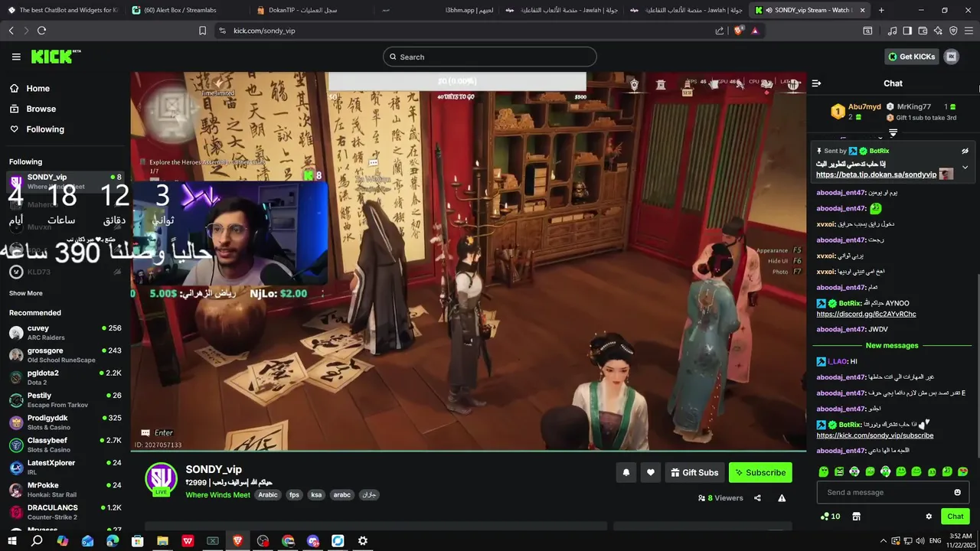Open a new browser tab
Viewport: 980px width, 551px height.
point(881,10)
